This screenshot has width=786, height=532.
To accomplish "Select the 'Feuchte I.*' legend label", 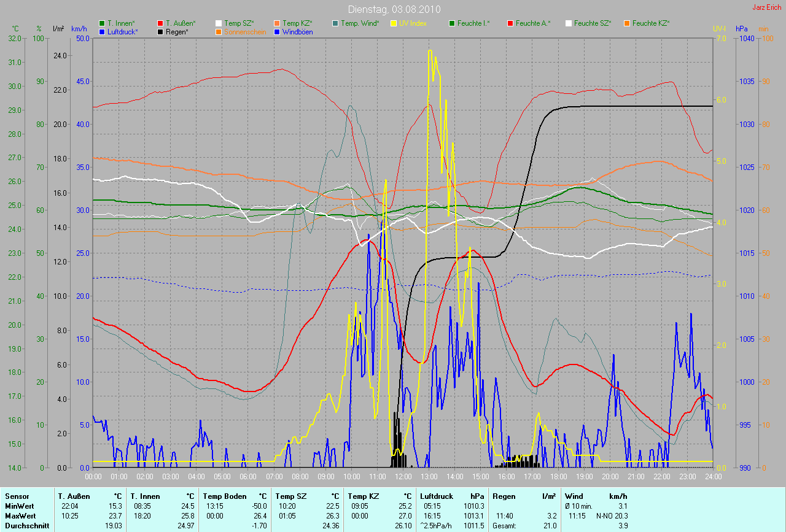I will coord(473,23).
